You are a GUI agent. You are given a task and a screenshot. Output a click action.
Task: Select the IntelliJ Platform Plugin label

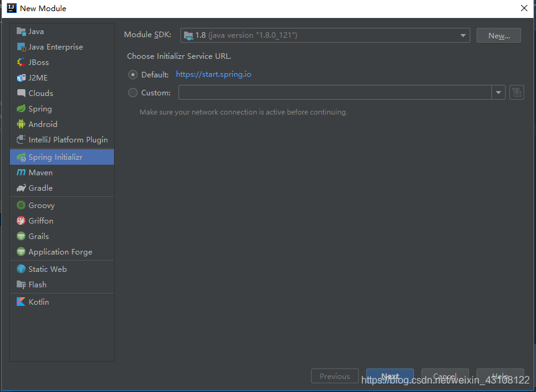[68, 139]
